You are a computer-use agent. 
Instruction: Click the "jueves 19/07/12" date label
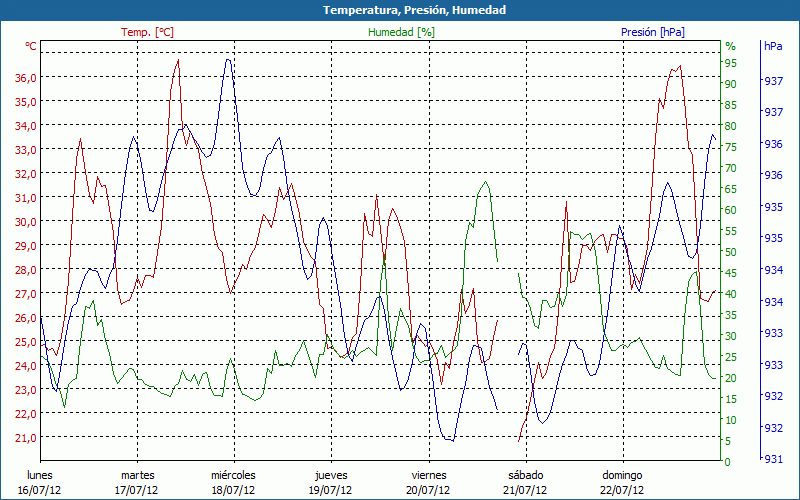tap(331, 483)
